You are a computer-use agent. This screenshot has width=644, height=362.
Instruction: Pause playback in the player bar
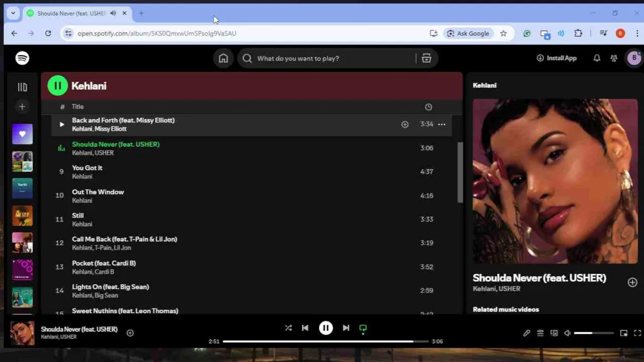point(326,328)
